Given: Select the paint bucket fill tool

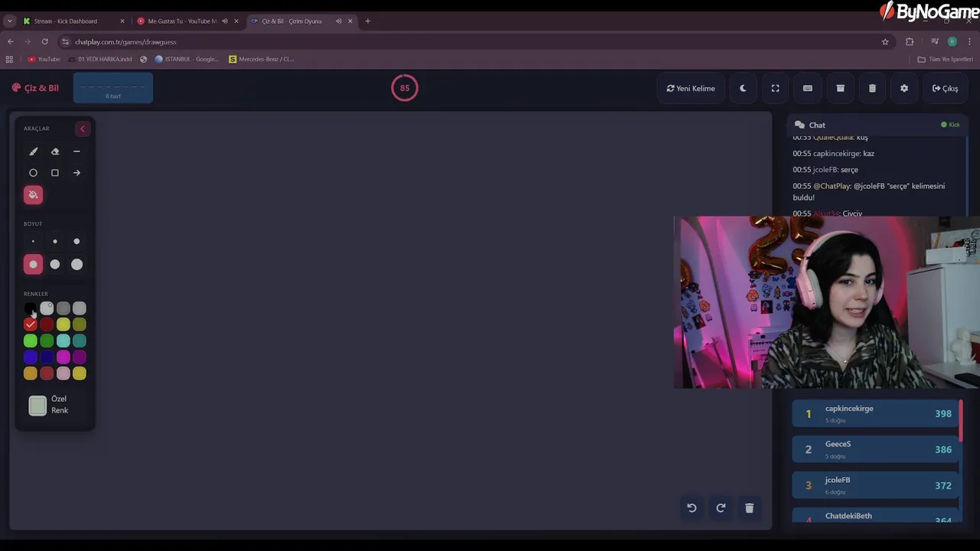Looking at the screenshot, I should [33, 195].
